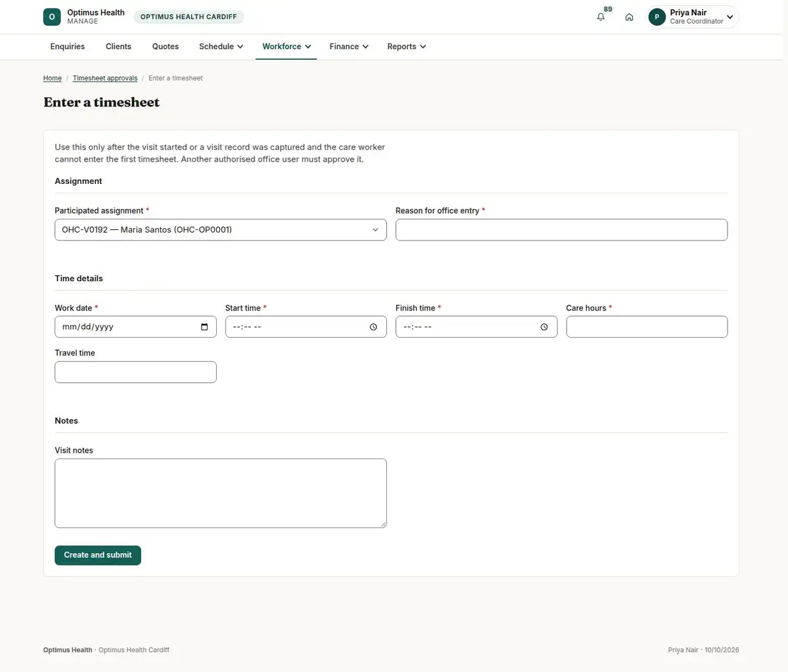Click the notification count 89 badge
This screenshot has height=672, width=788.
click(608, 9)
